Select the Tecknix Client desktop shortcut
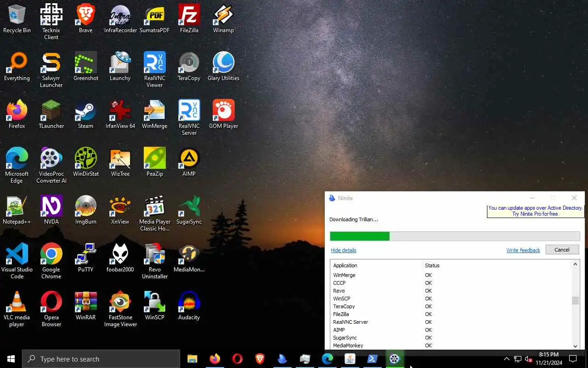 51,22
